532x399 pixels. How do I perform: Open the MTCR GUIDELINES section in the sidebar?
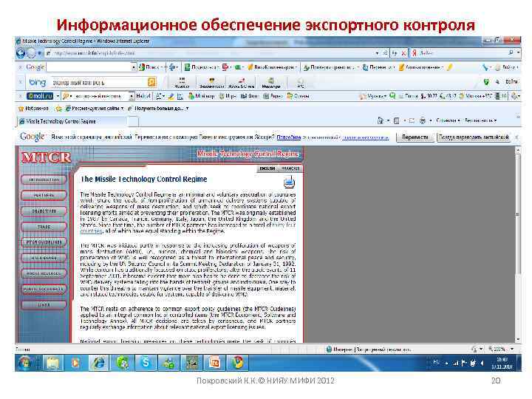44,242
